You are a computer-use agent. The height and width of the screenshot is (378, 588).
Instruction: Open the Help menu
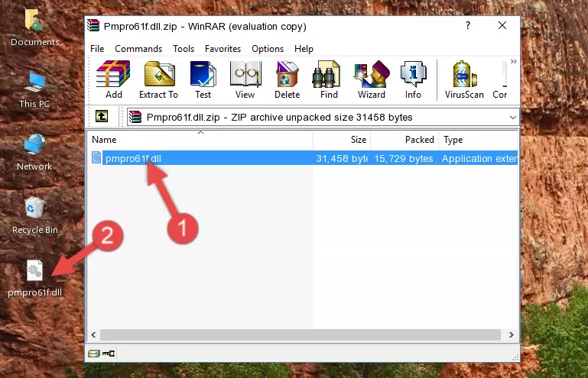pyautogui.click(x=304, y=49)
